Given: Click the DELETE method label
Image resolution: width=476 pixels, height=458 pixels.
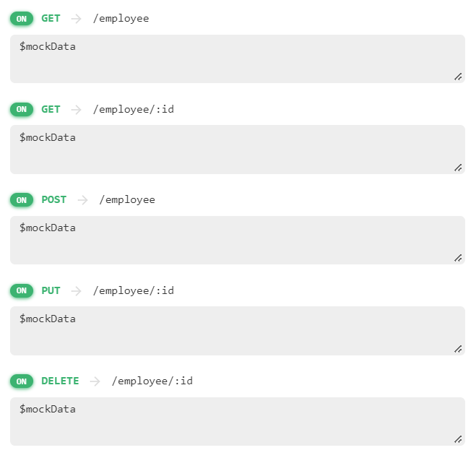Looking at the screenshot, I should click(x=60, y=381).
